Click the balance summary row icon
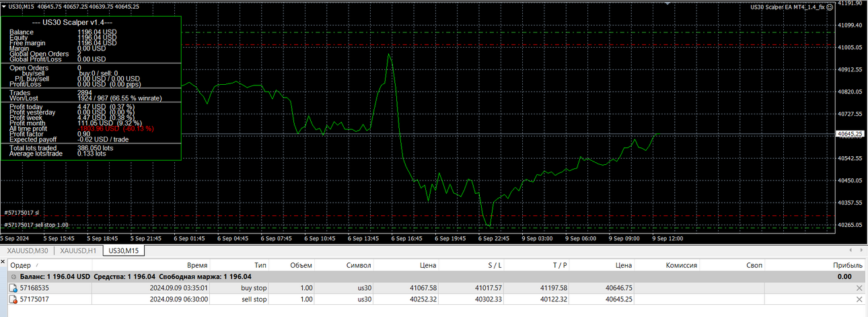This screenshot has width=868, height=317. [13, 277]
